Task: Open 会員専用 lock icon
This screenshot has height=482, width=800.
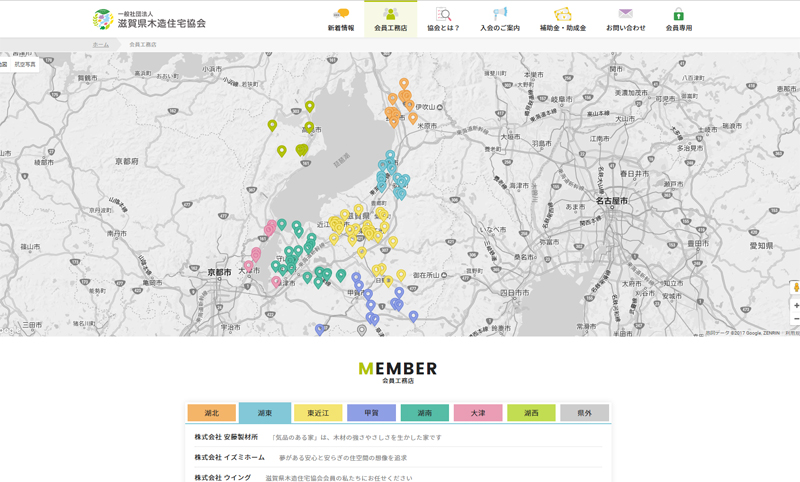Action: [x=679, y=14]
